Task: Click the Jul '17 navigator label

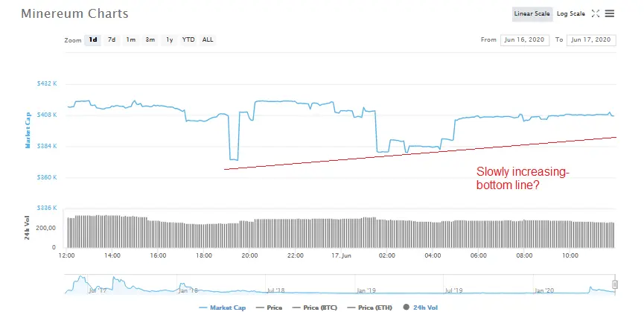Action: click(x=98, y=290)
